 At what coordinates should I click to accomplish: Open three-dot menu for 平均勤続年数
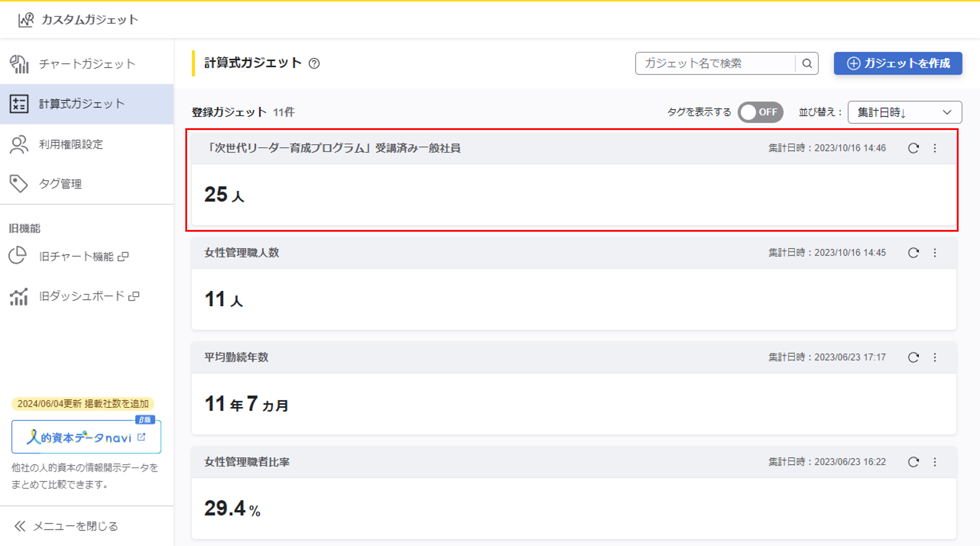935,357
